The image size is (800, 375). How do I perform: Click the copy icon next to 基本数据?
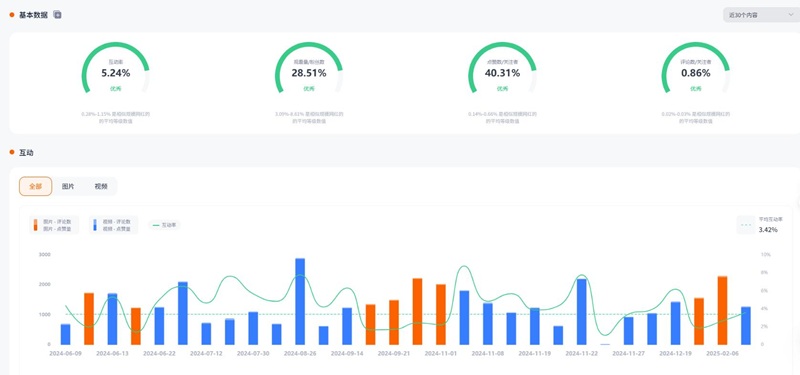(x=57, y=15)
